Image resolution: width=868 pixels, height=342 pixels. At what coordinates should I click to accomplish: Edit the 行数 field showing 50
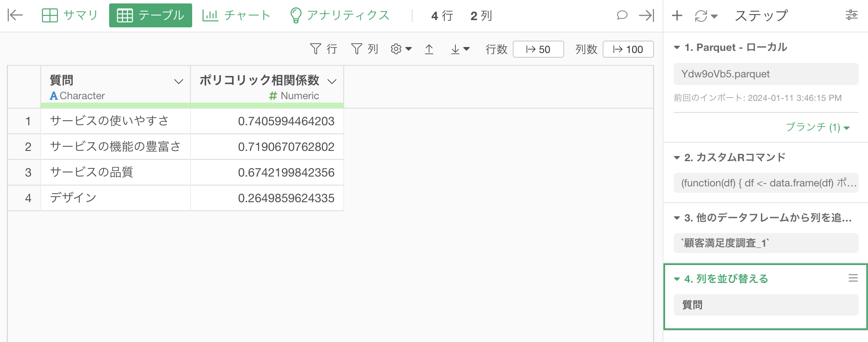click(538, 49)
